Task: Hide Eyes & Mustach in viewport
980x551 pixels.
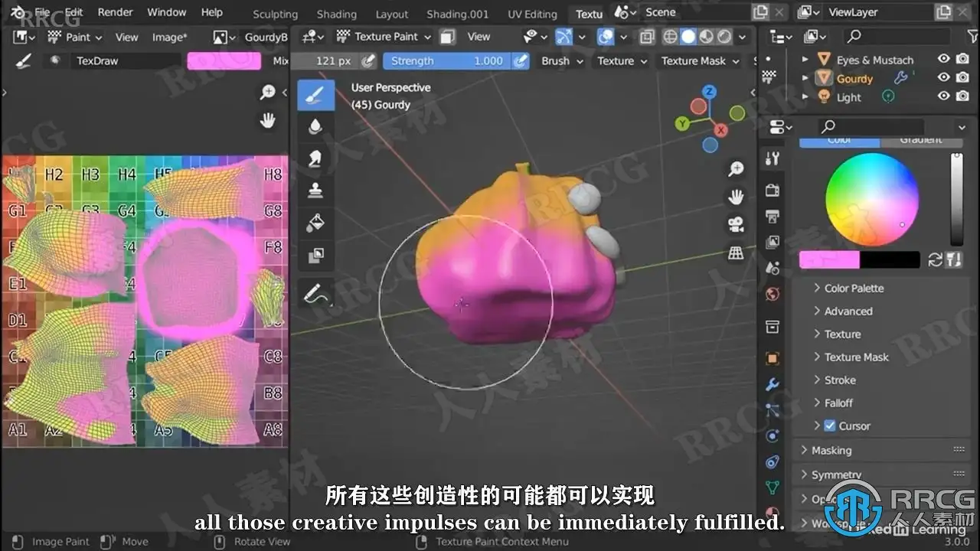Action: (x=944, y=59)
